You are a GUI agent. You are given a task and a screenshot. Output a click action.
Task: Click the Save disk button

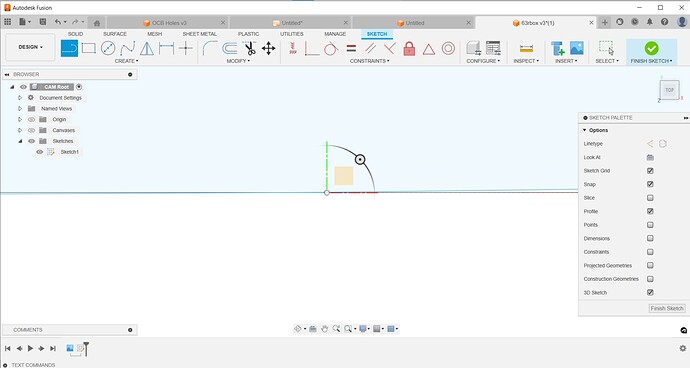pyautogui.click(x=43, y=22)
